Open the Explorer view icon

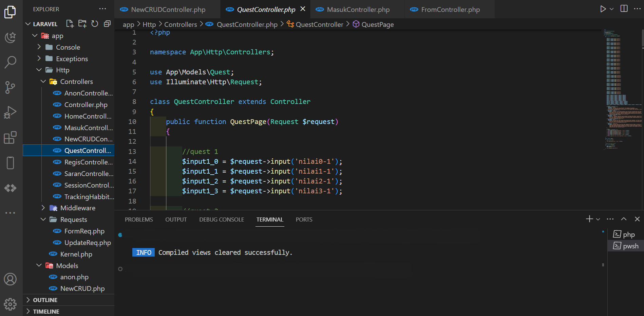10,12
